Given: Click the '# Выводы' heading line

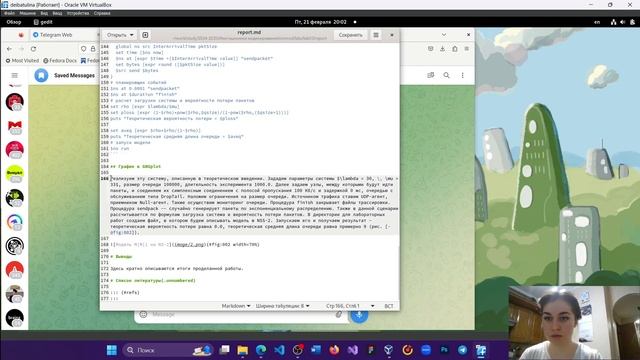Looking at the screenshot, I should (x=121, y=257).
